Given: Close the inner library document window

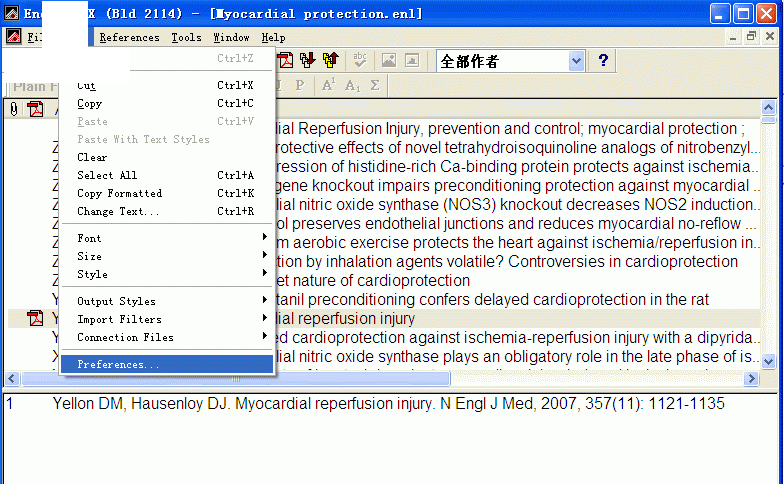Looking at the screenshot, I should (770, 36).
